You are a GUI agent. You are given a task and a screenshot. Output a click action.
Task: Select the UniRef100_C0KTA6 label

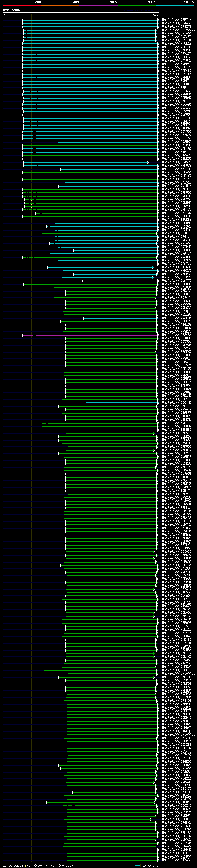click(x=176, y=149)
